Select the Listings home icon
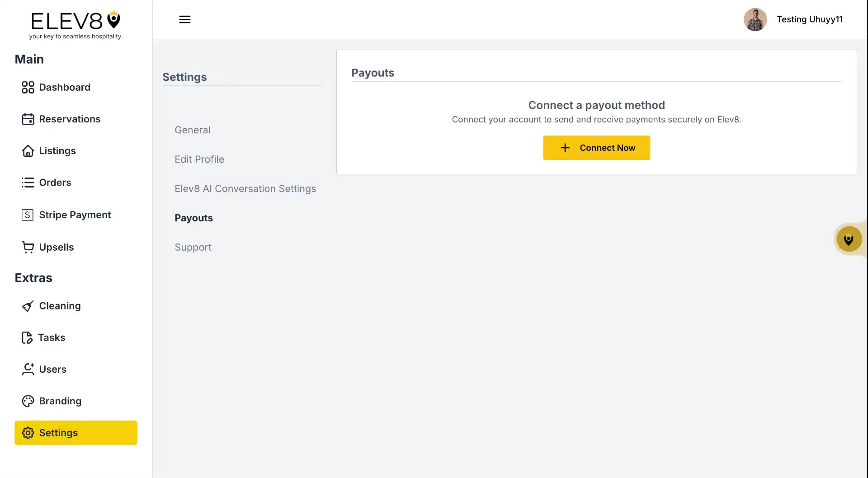 [x=28, y=150]
